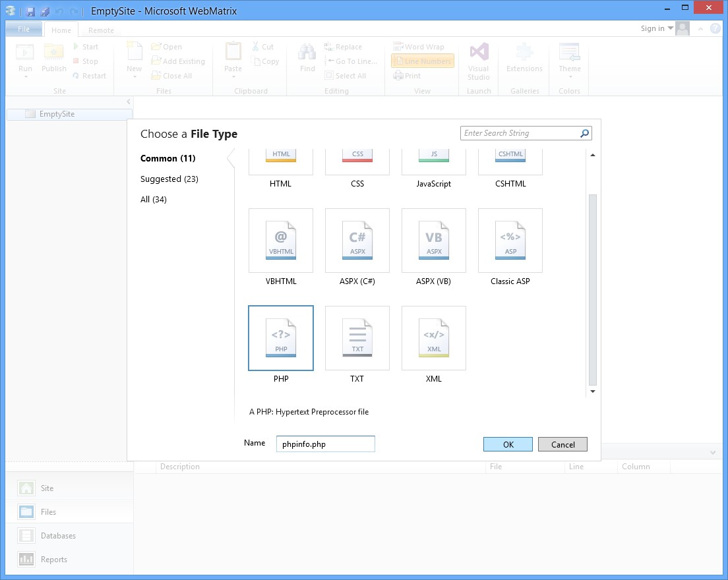Viewport: 728px width, 580px height.
Task: Select the CSHTML file type
Action: 510,162
